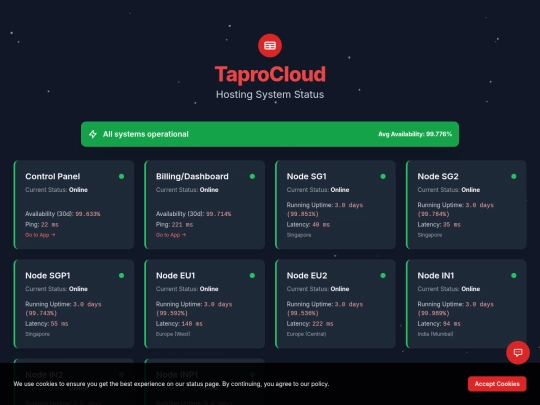
Task: Click Current Status Online on Node IN1
Action: [x=449, y=289]
